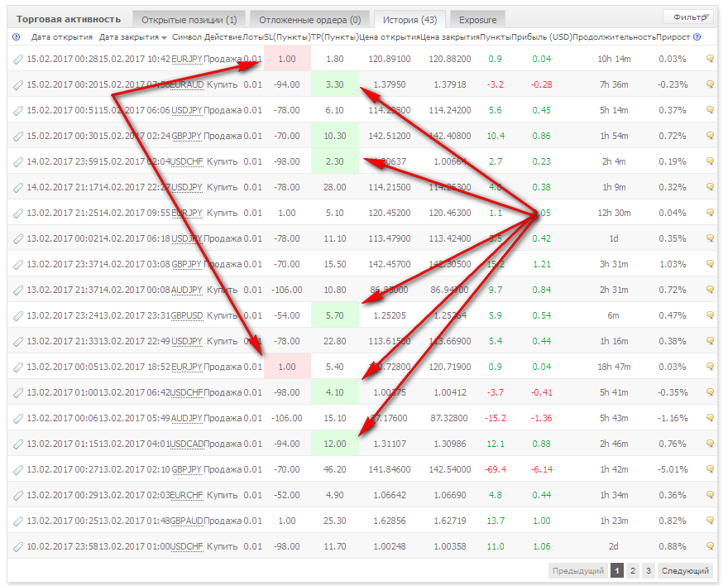Sort by Дата открытия column
This screenshot has width=728, height=586.
(62, 37)
